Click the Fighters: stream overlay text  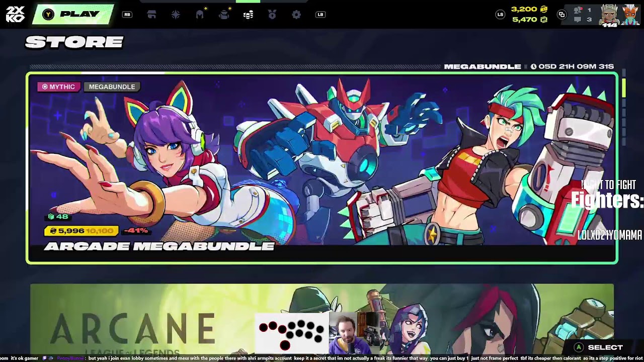click(x=607, y=201)
